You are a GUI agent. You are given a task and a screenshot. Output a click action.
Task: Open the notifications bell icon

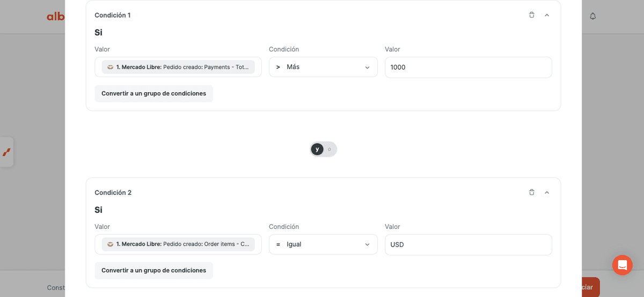[593, 16]
